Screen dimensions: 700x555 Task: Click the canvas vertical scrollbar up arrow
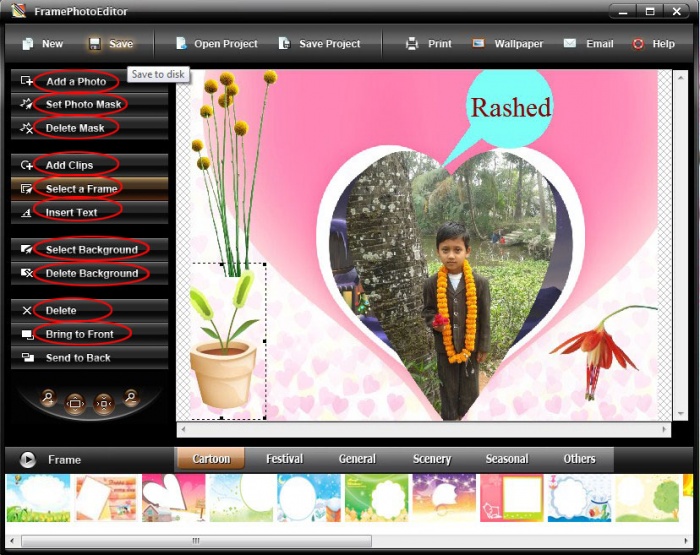coord(680,78)
